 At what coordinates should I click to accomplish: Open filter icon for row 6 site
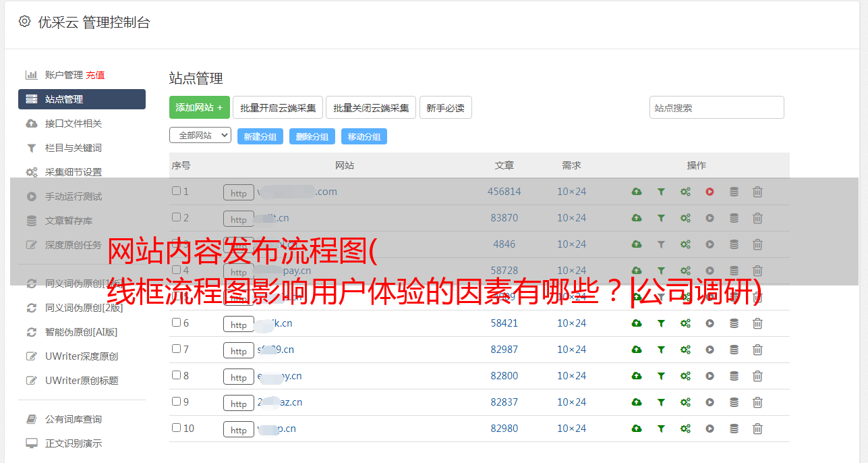coord(661,323)
